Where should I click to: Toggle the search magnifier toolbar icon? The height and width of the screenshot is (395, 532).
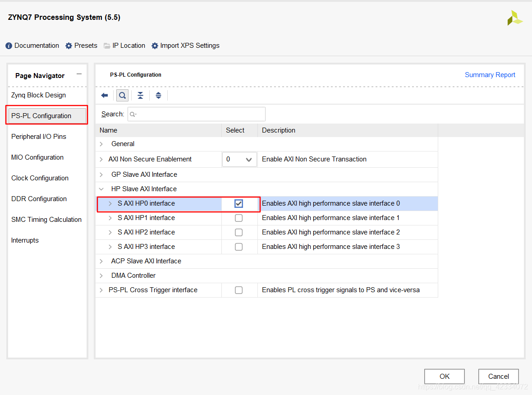(x=123, y=95)
